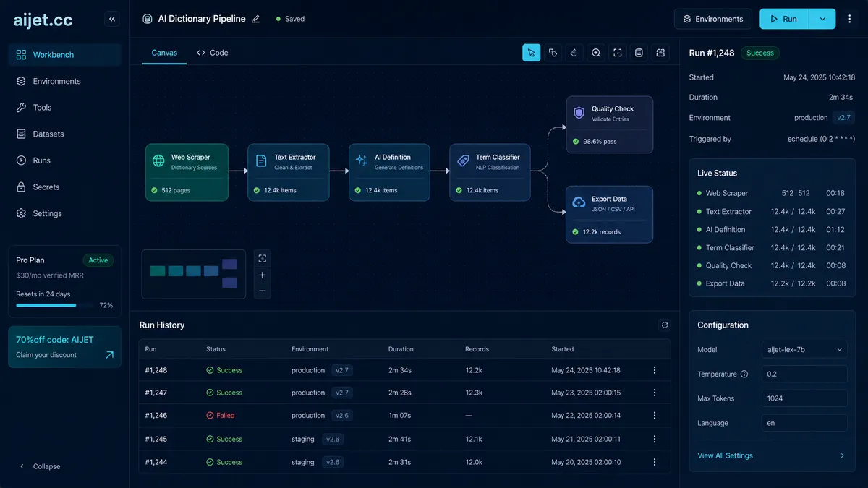Switch to the Canvas tab
This screenshot has width=868, height=488.
[x=164, y=53]
